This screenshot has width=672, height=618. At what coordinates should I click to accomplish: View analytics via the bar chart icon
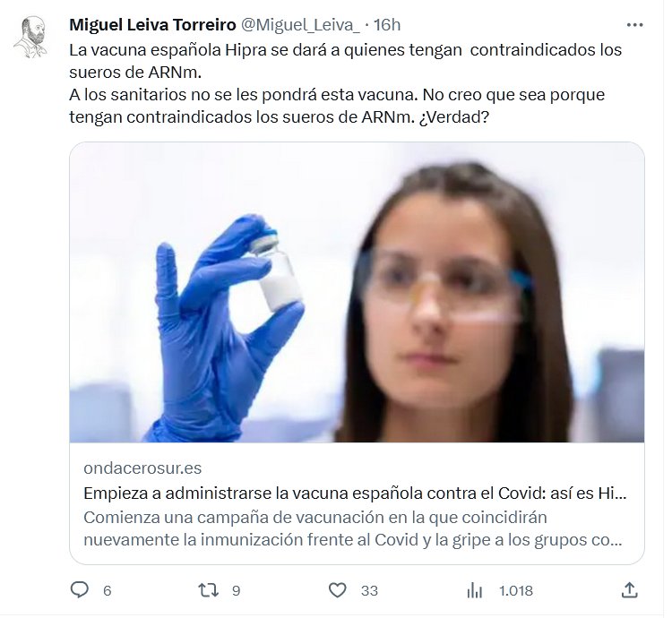point(474,590)
